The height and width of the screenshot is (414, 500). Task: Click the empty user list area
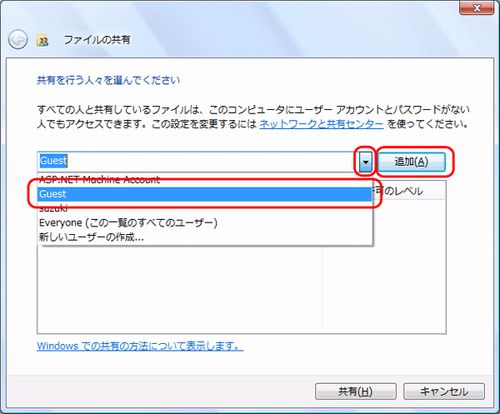click(180, 289)
